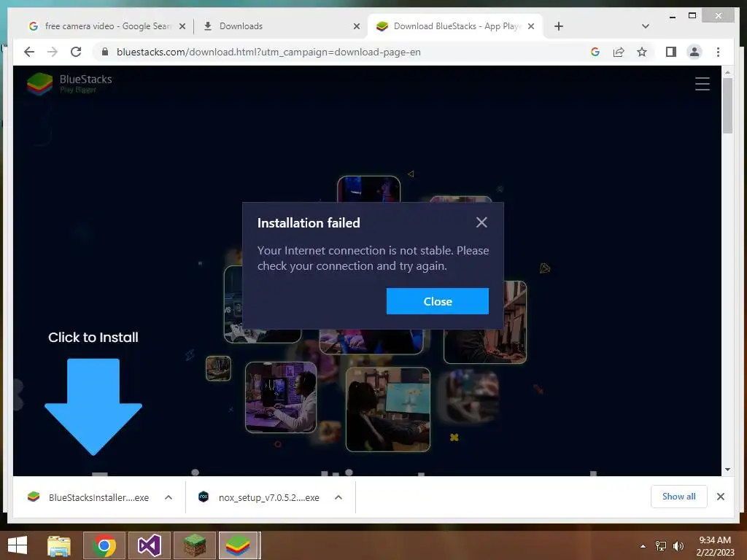Expand options for nox_setup download

coord(338,497)
